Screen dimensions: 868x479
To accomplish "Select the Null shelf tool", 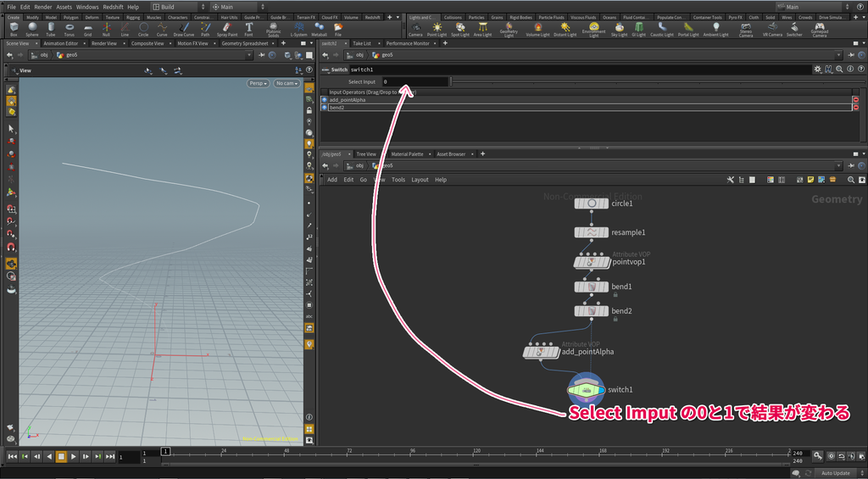I will (106, 30).
